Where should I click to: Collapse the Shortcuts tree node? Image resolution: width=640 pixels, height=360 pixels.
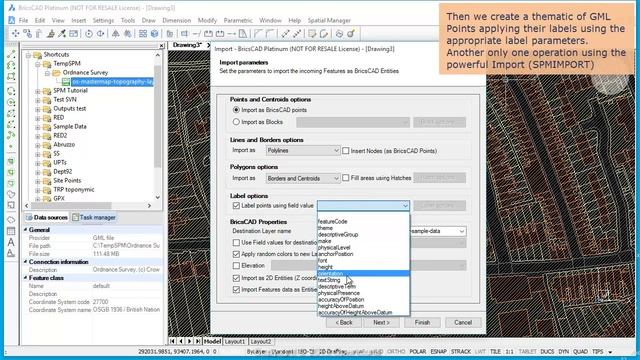28,55
